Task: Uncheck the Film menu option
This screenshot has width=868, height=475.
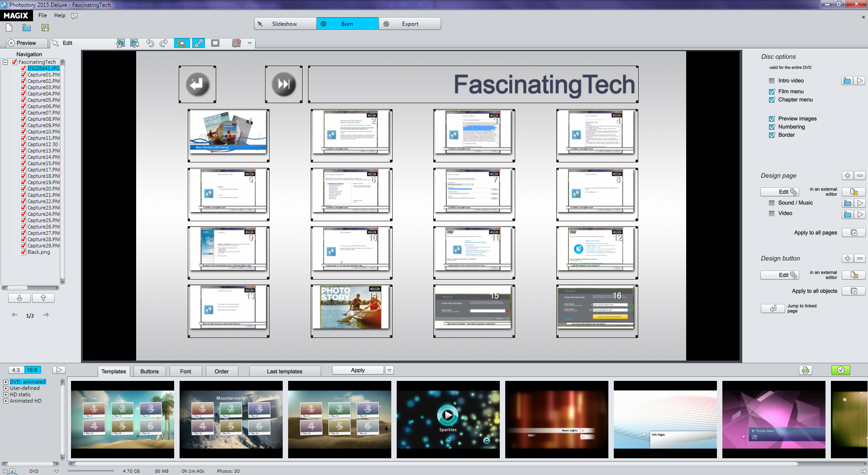Action: tap(772, 92)
